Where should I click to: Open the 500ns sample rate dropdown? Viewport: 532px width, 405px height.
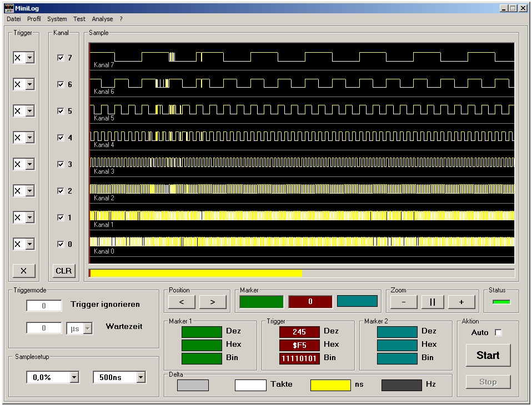(x=141, y=377)
